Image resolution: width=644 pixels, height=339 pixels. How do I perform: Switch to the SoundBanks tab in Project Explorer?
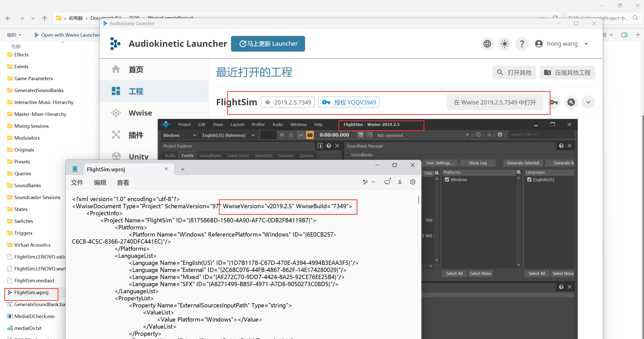210,156
